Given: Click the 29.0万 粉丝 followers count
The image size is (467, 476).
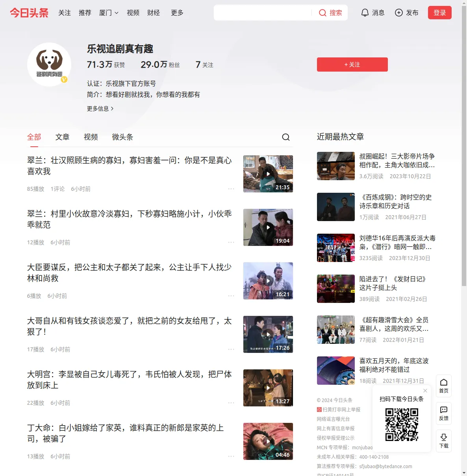Looking at the screenshot, I should pyautogui.click(x=160, y=65).
